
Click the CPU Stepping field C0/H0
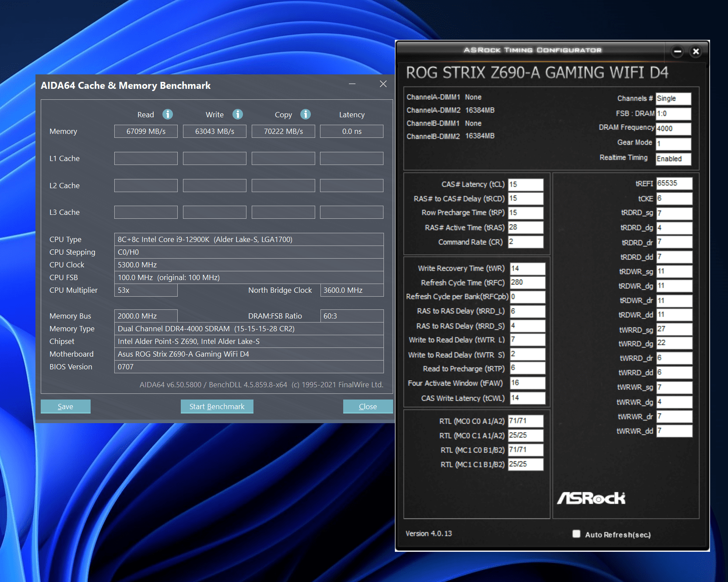(x=249, y=252)
